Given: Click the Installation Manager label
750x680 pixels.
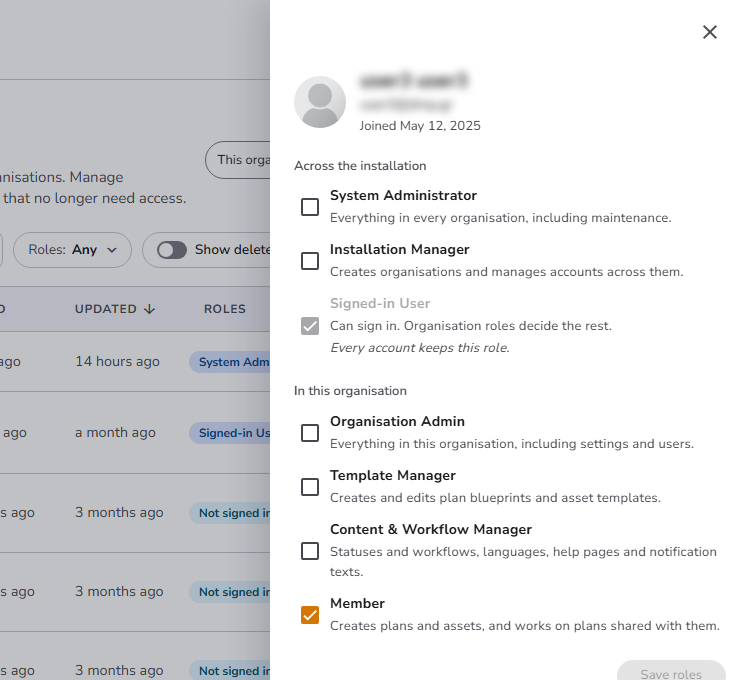Looking at the screenshot, I should pos(399,249).
